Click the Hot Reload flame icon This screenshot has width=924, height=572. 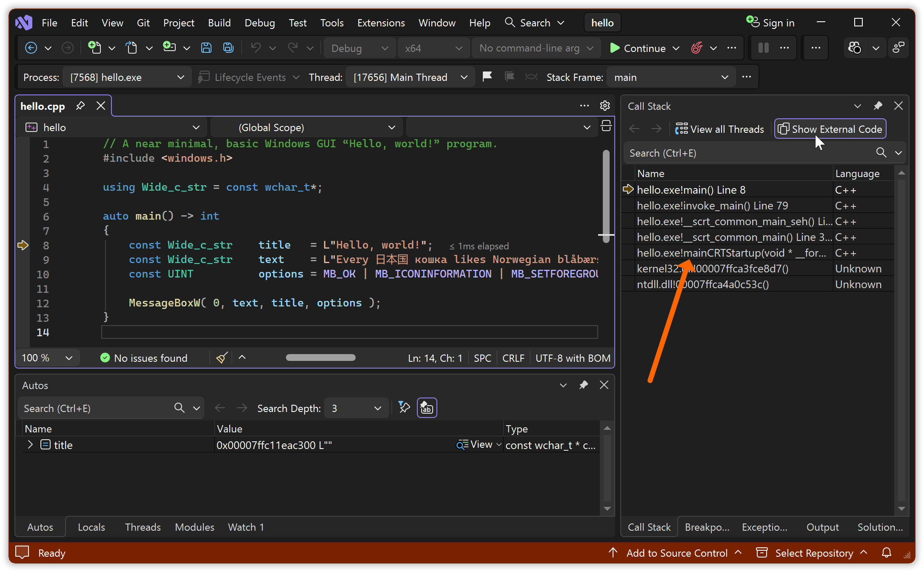click(x=697, y=48)
